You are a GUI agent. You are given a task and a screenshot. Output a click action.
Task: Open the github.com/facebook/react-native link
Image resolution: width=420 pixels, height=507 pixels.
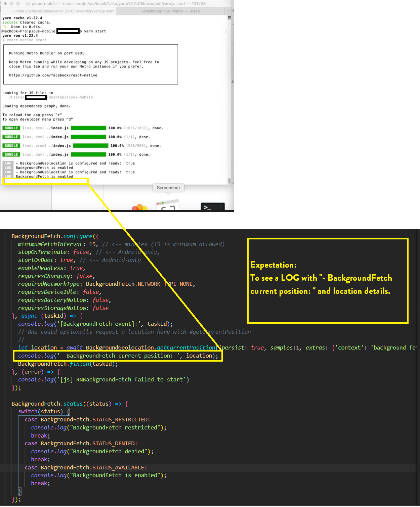(x=53, y=75)
